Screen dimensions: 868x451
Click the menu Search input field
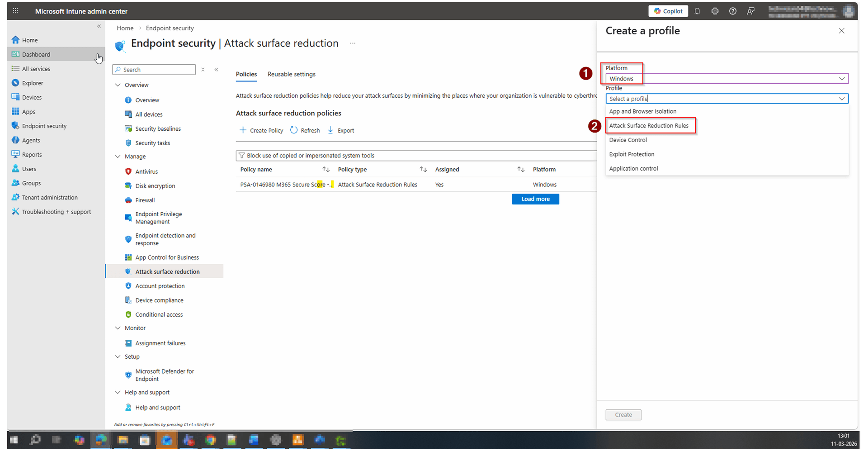coord(154,70)
